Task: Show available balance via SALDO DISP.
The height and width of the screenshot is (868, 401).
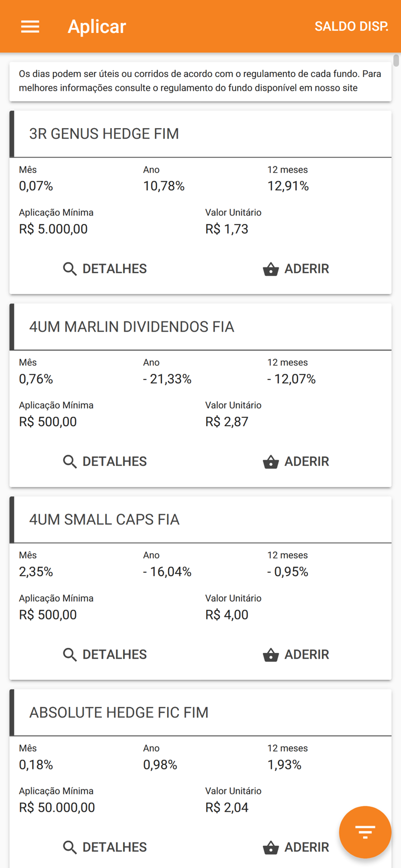Action: coord(351,26)
